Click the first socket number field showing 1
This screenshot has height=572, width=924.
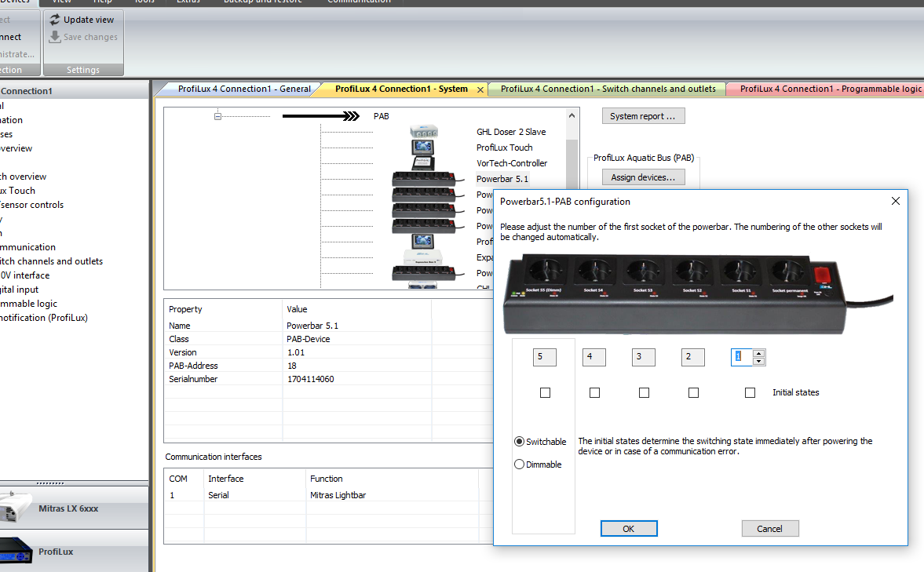coord(742,357)
